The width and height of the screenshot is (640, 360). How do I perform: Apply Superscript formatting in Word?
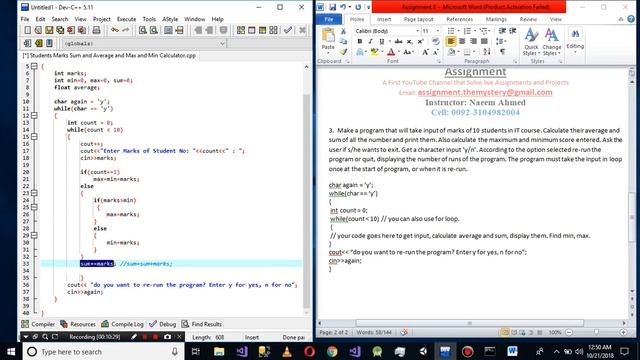pyautogui.click(x=420, y=41)
